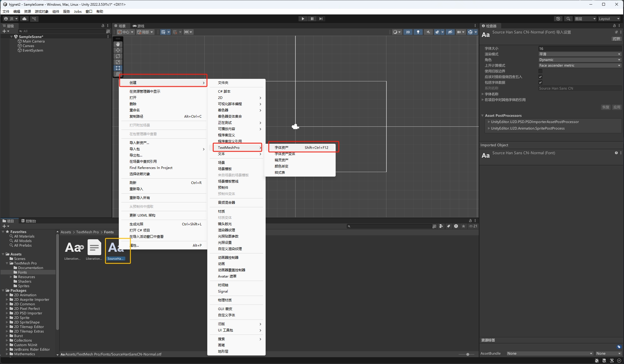
Task: Toggle scene Gizmos icon
Action: 470,32
